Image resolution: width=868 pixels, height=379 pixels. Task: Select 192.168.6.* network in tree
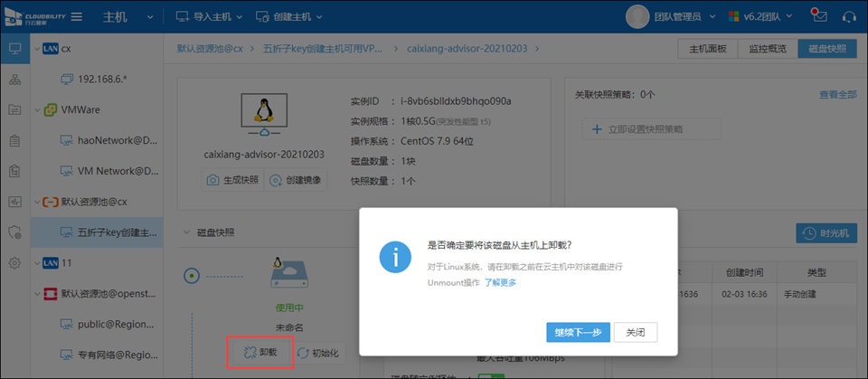(102, 80)
